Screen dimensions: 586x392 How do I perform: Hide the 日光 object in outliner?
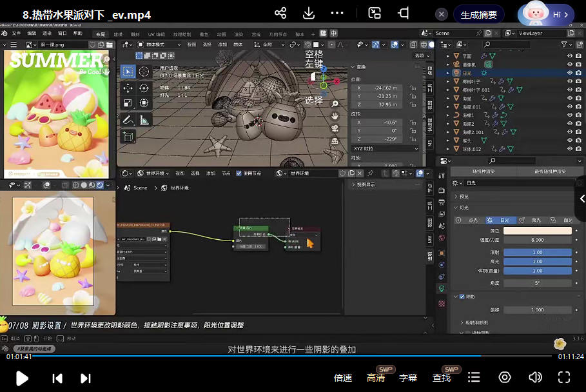pyautogui.click(x=569, y=73)
